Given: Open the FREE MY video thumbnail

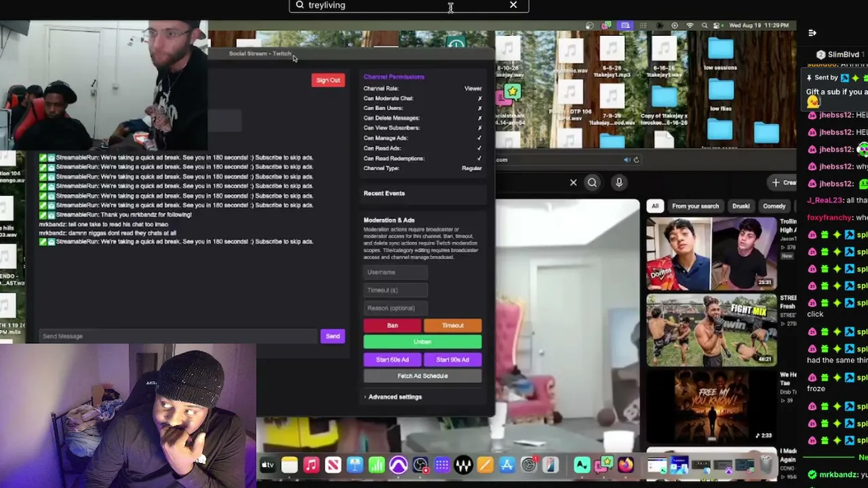Looking at the screenshot, I should [711, 406].
